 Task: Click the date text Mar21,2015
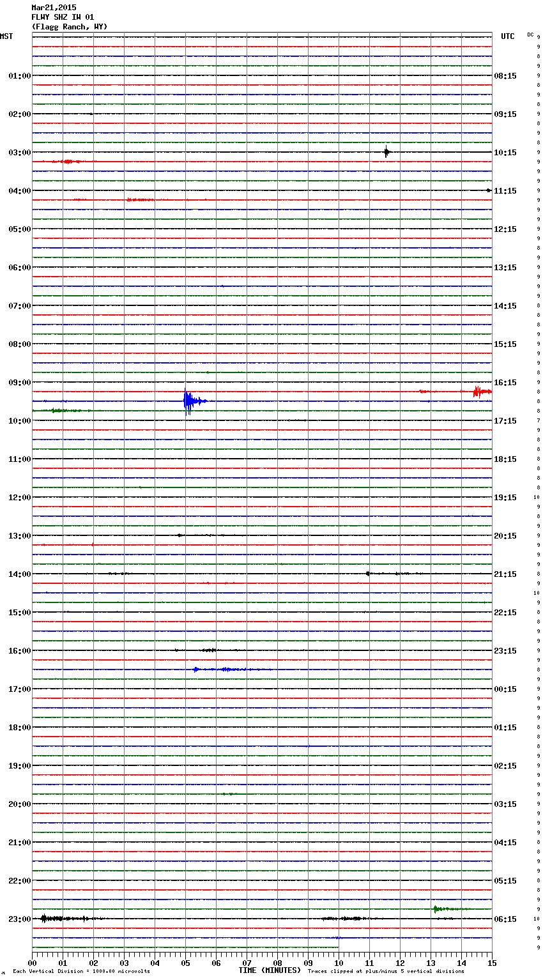tap(54, 8)
